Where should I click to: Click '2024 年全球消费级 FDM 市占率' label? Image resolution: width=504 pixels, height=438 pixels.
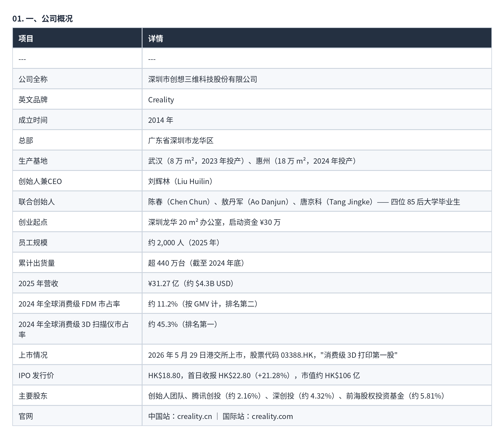point(77,303)
